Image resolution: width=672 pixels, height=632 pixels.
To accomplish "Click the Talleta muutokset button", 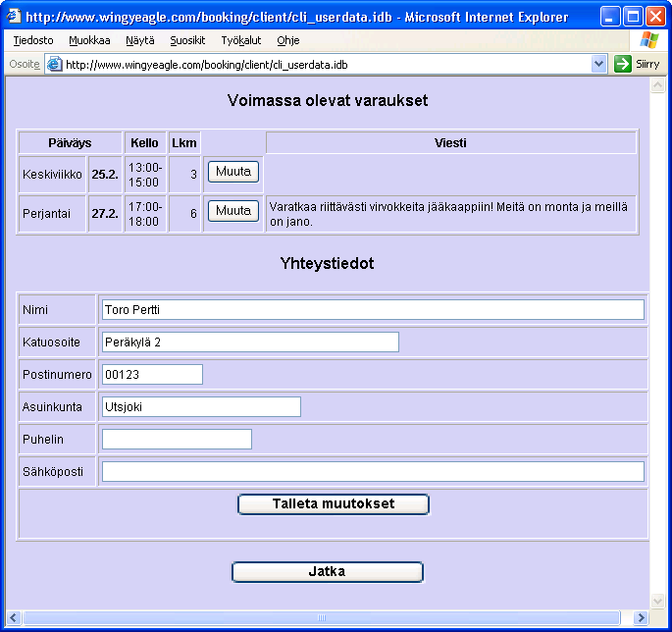I will (333, 504).
